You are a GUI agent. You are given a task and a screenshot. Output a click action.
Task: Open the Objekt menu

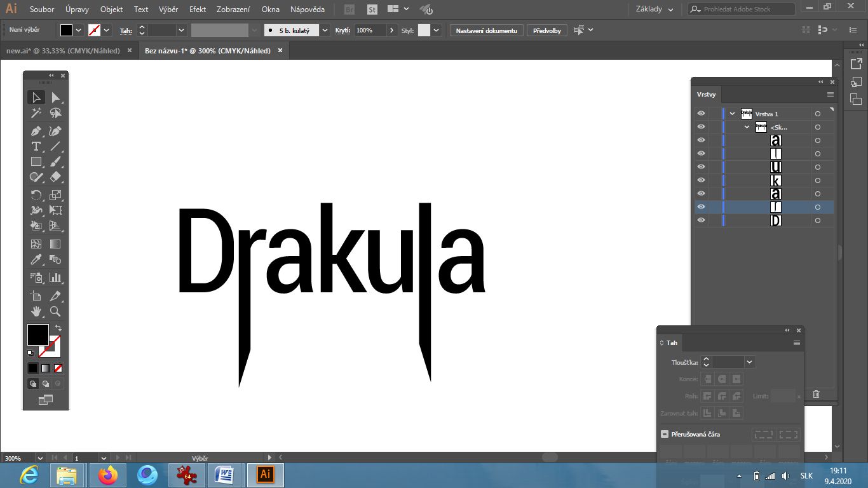tap(111, 9)
